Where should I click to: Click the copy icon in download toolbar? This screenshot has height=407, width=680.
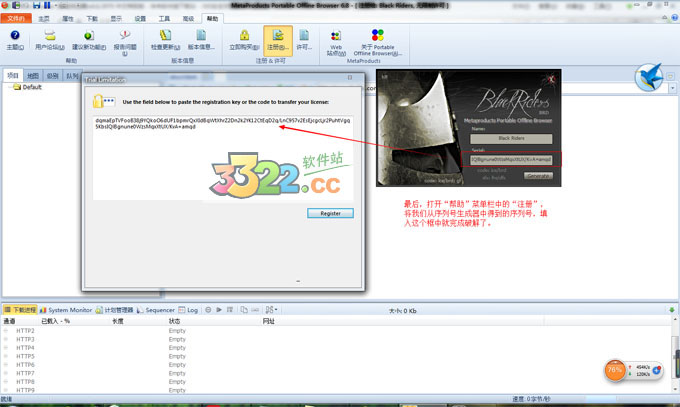coord(244,310)
